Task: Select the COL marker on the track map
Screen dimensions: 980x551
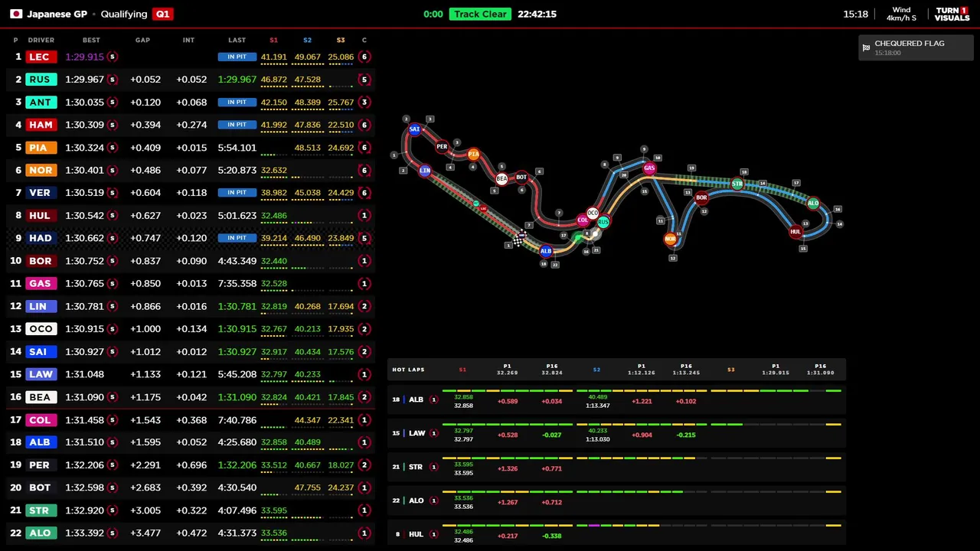Action: tap(583, 220)
